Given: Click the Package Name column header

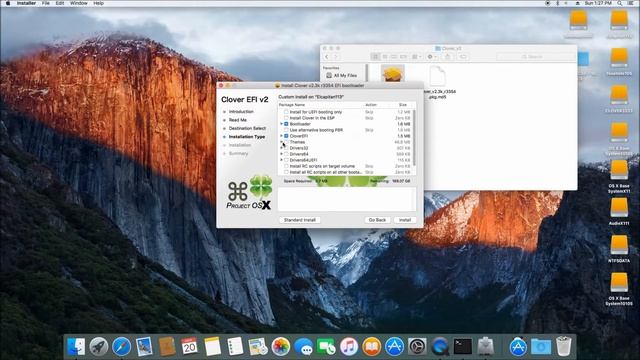Looking at the screenshot, I should click(x=292, y=105).
